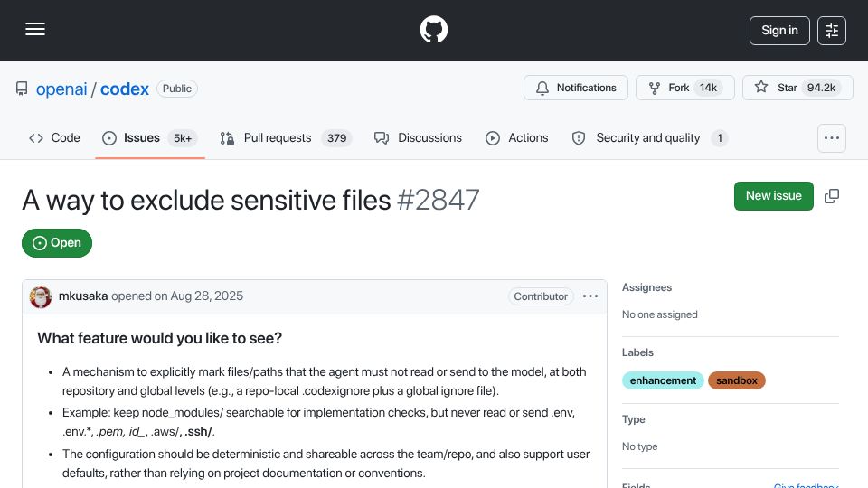Copy issue link with copy icon
The image size is (868, 488).
(832, 196)
